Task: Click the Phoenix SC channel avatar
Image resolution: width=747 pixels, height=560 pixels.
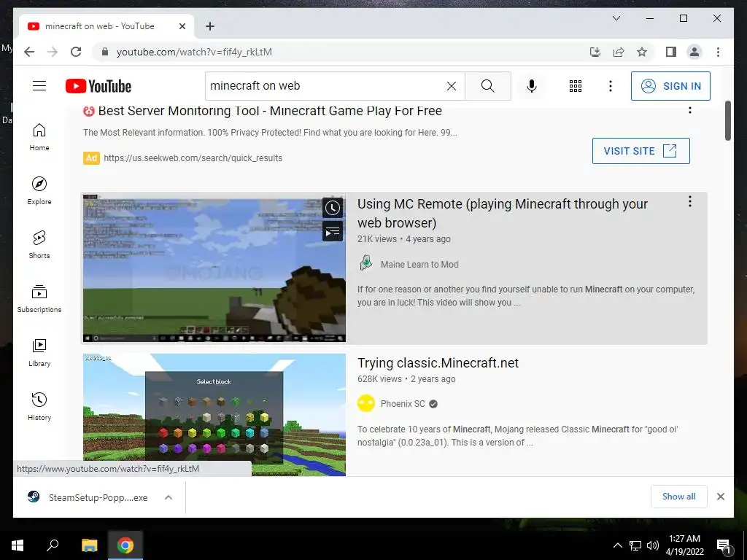Action: click(366, 403)
